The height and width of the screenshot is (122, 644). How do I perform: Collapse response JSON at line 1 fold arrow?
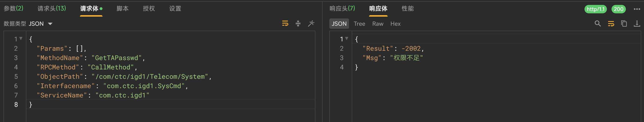pyautogui.click(x=347, y=38)
